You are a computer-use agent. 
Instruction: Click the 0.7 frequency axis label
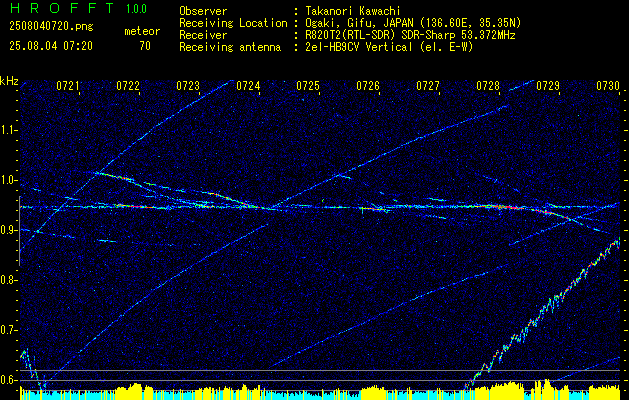(9, 330)
